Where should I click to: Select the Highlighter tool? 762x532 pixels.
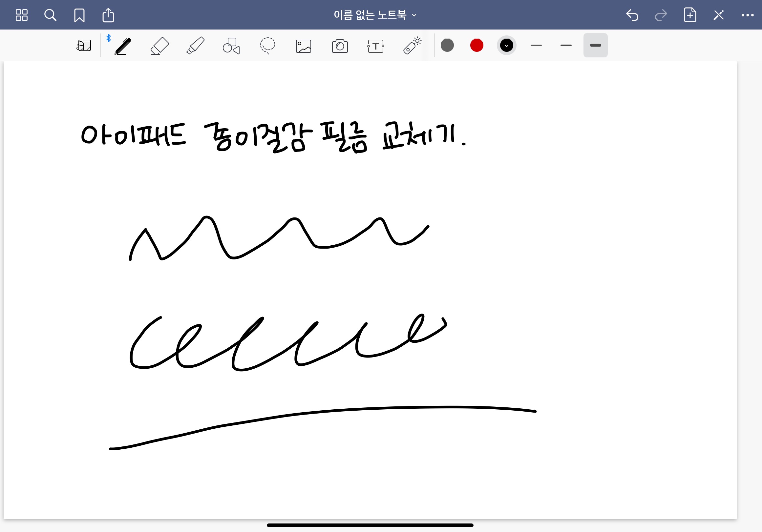point(196,46)
